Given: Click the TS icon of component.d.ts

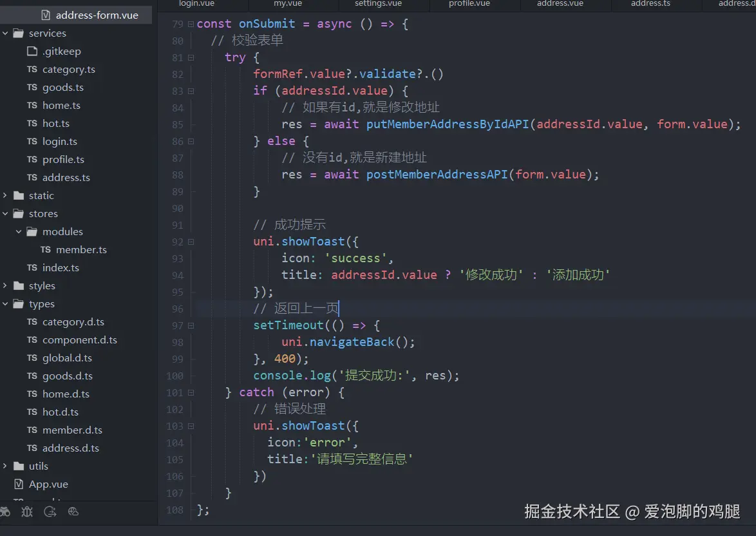Looking at the screenshot, I should pos(32,340).
